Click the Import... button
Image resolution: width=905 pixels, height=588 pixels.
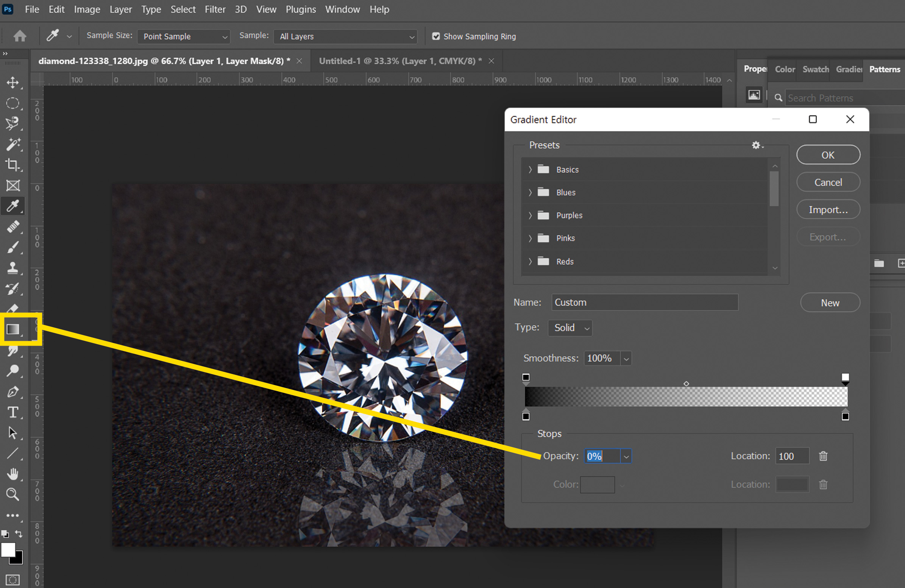coord(828,210)
